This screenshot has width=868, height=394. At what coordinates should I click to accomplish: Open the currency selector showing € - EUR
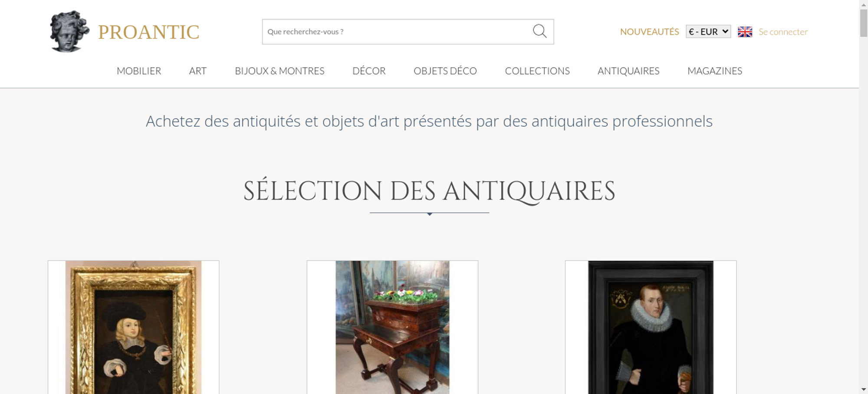coord(708,32)
